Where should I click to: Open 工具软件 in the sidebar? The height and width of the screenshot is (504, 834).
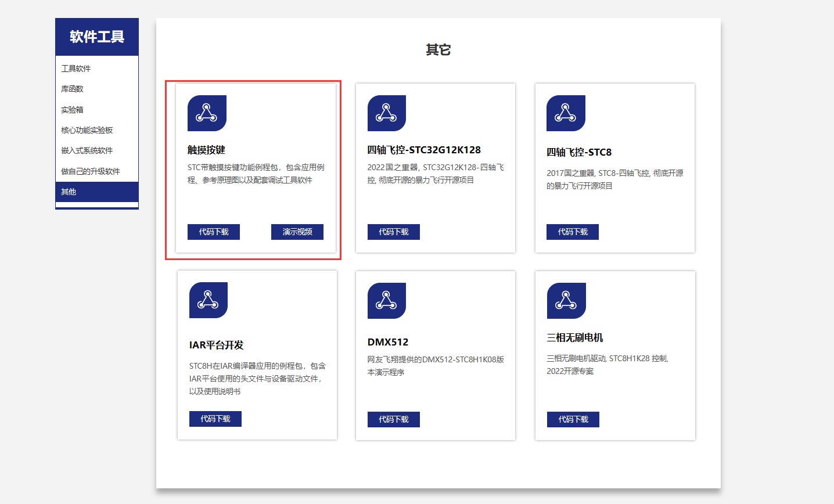coord(97,69)
